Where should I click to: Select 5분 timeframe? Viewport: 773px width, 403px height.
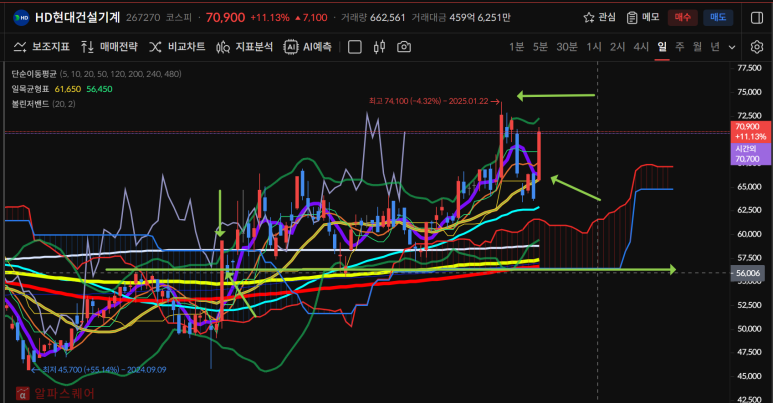pyautogui.click(x=540, y=47)
